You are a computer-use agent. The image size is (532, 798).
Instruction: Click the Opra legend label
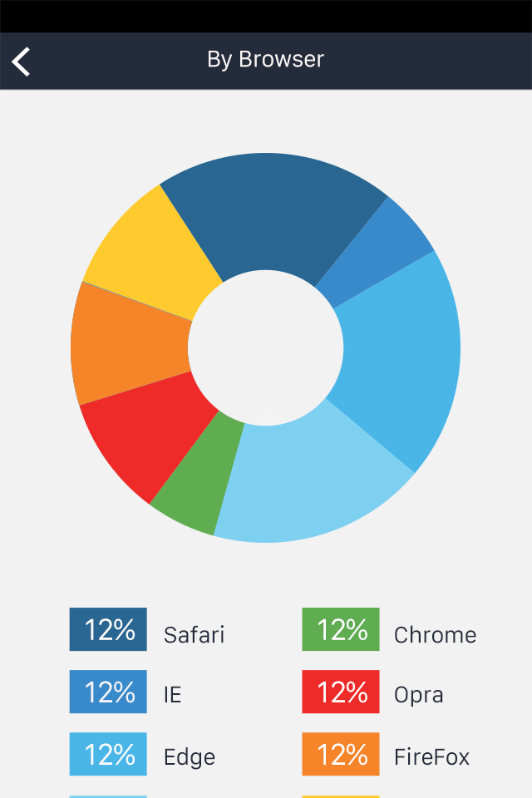[418, 695]
